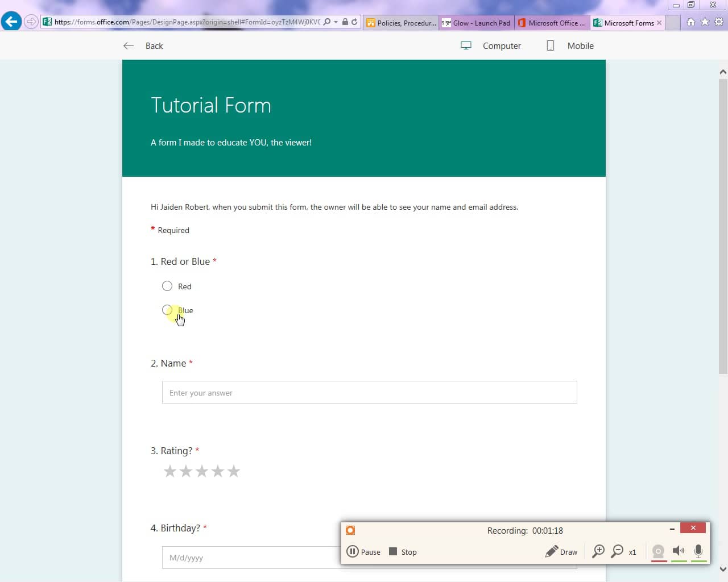The height and width of the screenshot is (582, 728).
Task: Click the page scrollbar up arrow
Action: click(x=723, y=72)
